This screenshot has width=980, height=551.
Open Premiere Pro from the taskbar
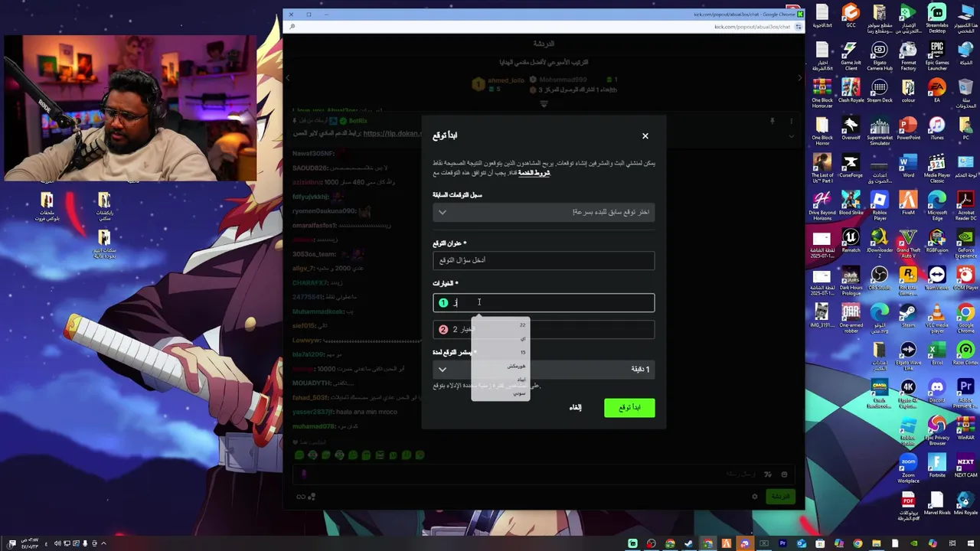pyautogui.click(x=782, y=543)
